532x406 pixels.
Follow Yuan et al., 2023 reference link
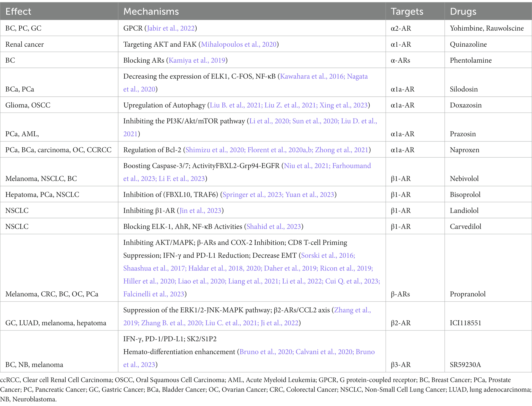pyautogui.click(x=310, y=194)
